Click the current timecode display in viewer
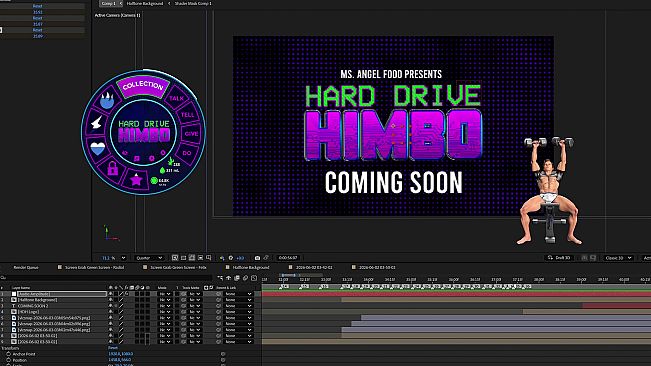The image size is (651, 366). [x=288, y=258]
